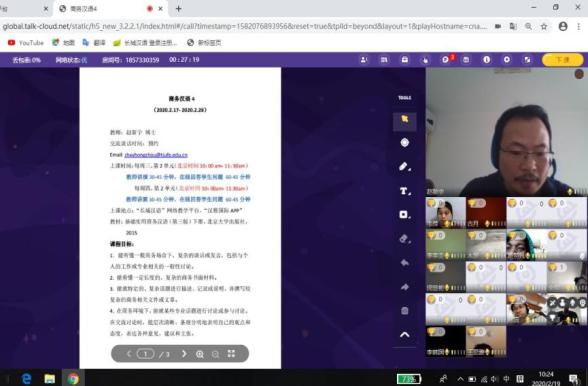This screenshot has height=386, width=588.
Task: Click translate page icon in address bar
Action: click(513, 26)
